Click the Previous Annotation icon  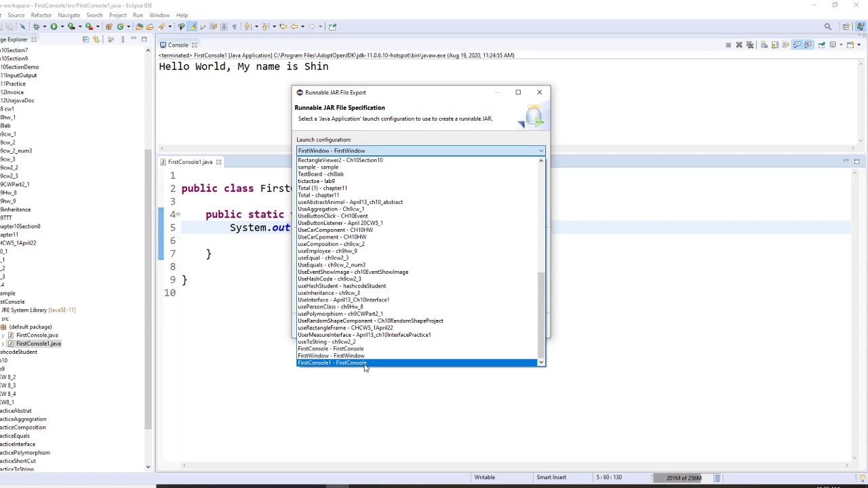[265, 26]
